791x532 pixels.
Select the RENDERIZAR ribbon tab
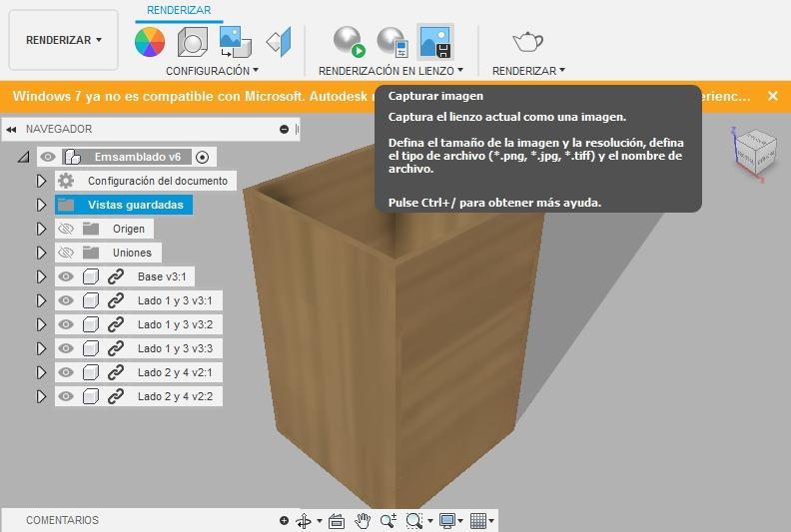(179, 10)
